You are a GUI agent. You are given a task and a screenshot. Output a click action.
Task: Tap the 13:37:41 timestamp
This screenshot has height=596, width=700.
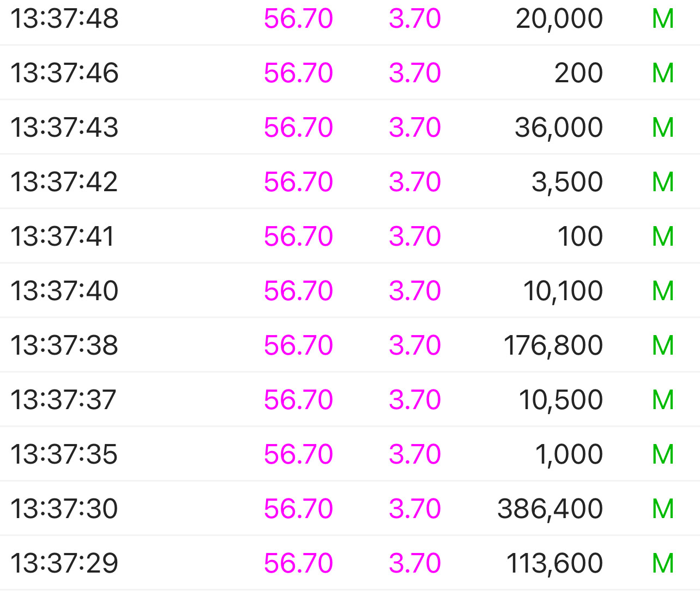click(x=63, y=236)
